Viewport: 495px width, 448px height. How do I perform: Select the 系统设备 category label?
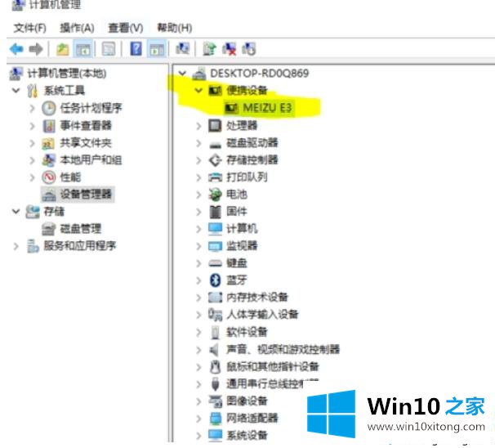click(x=247, y=436)
